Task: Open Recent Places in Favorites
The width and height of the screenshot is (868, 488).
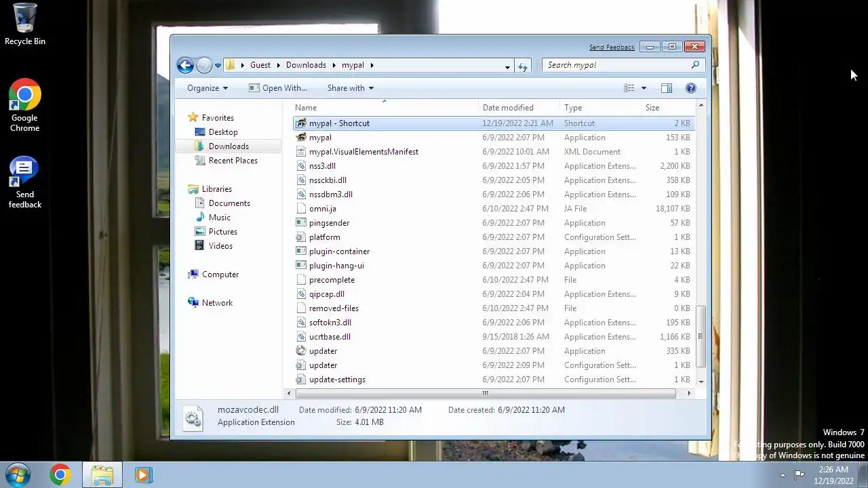Action: tap(233, 161)
